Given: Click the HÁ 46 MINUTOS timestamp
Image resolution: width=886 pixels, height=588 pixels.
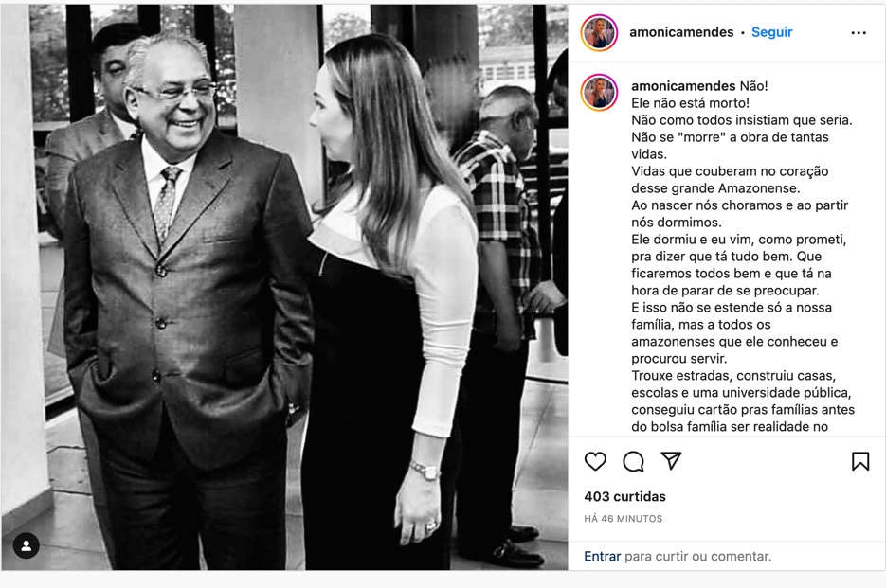Looking at the screenshot, I should pyautogui.click(x=624, y=519).
